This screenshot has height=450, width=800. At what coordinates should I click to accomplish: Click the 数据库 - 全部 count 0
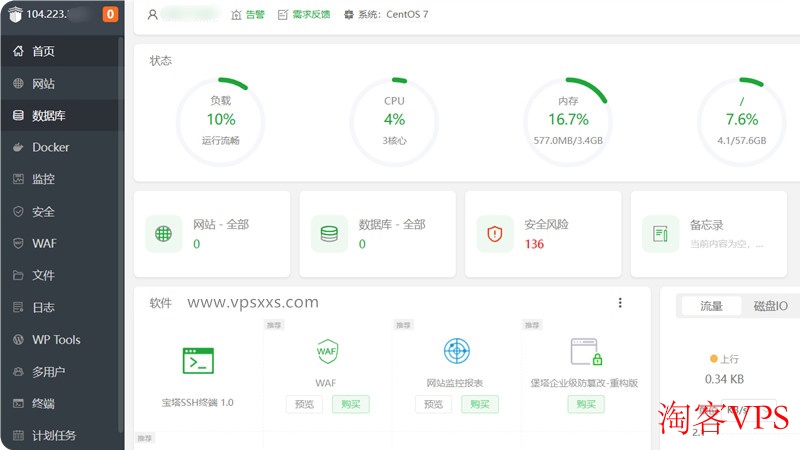pos(362,244)
